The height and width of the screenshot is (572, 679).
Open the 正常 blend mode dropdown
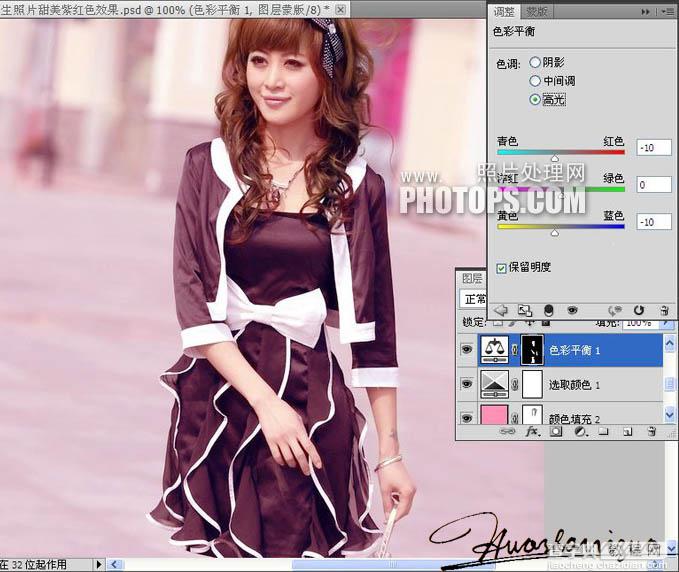tap(473, 299)
